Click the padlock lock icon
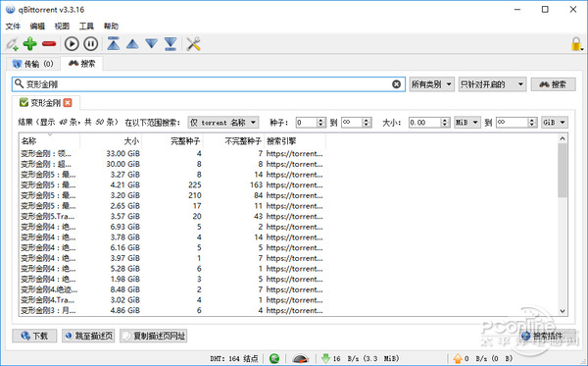The height and width of the screenshot is (366, 588). click(x=576, y=44)
